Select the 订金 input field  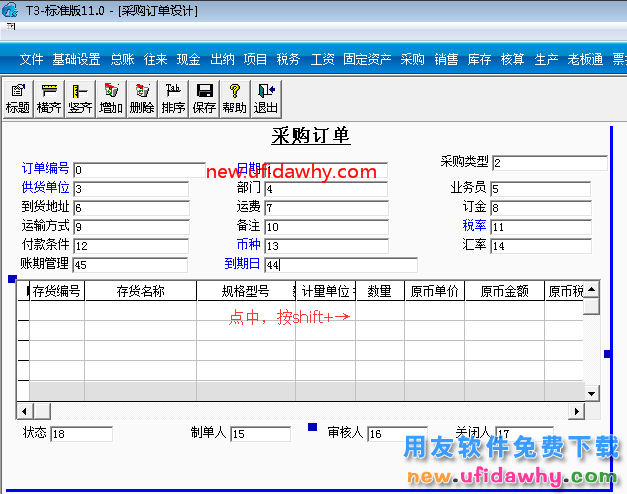point(541,208)
